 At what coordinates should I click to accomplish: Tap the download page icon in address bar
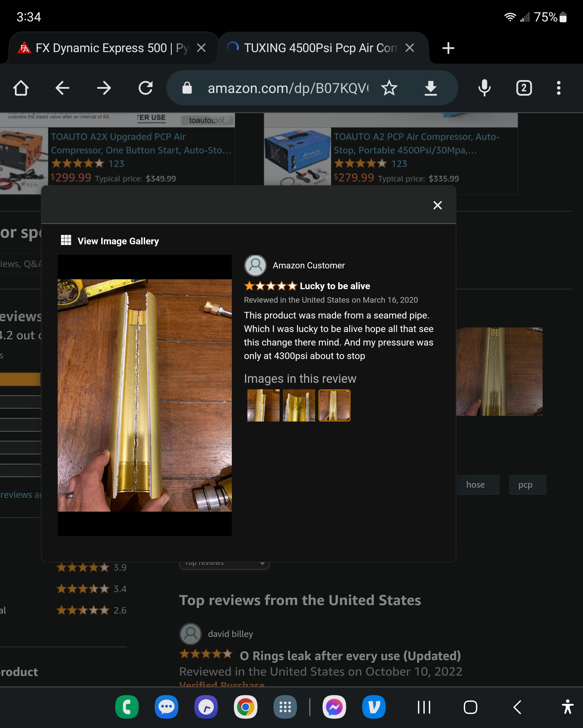click(x=431, y=88)
